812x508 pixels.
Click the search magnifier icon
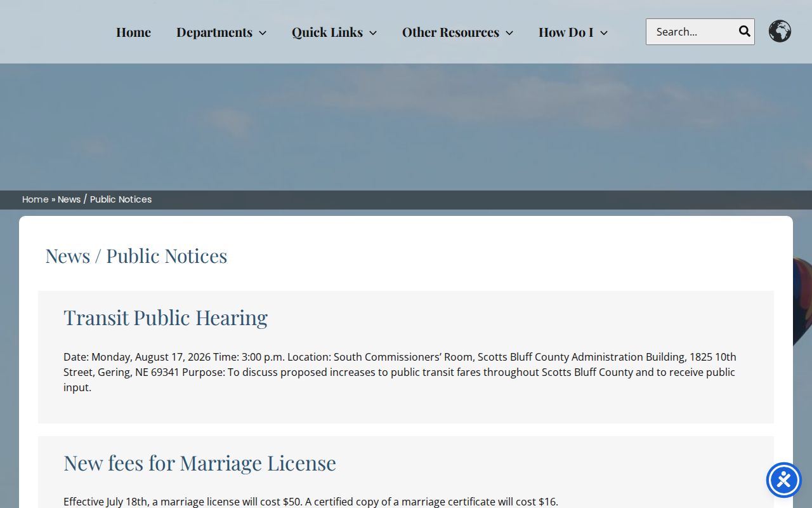(x=744, y=32)
